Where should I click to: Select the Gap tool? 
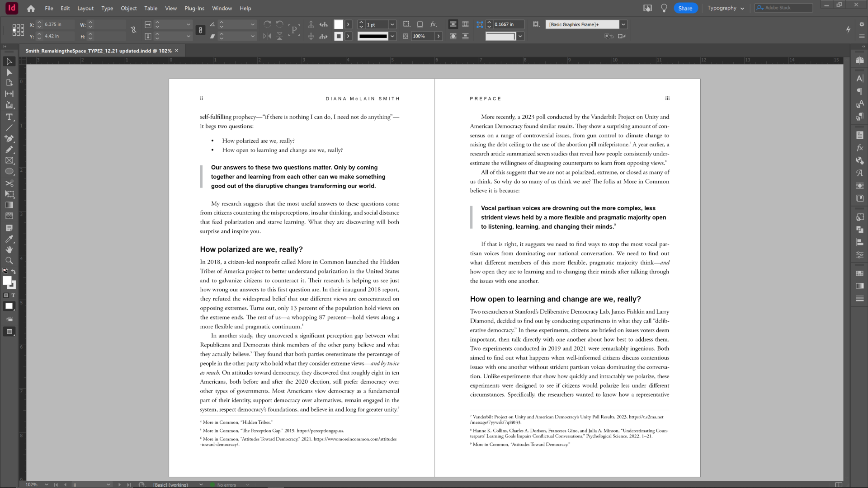point(9,94)
